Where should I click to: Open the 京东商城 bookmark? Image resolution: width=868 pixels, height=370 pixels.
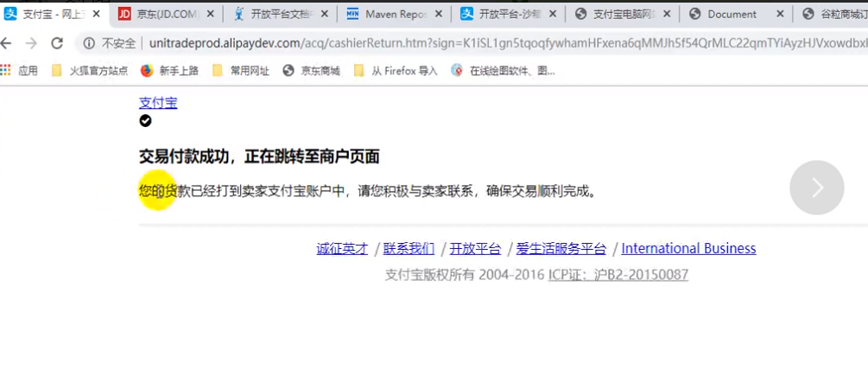(311, 71)
